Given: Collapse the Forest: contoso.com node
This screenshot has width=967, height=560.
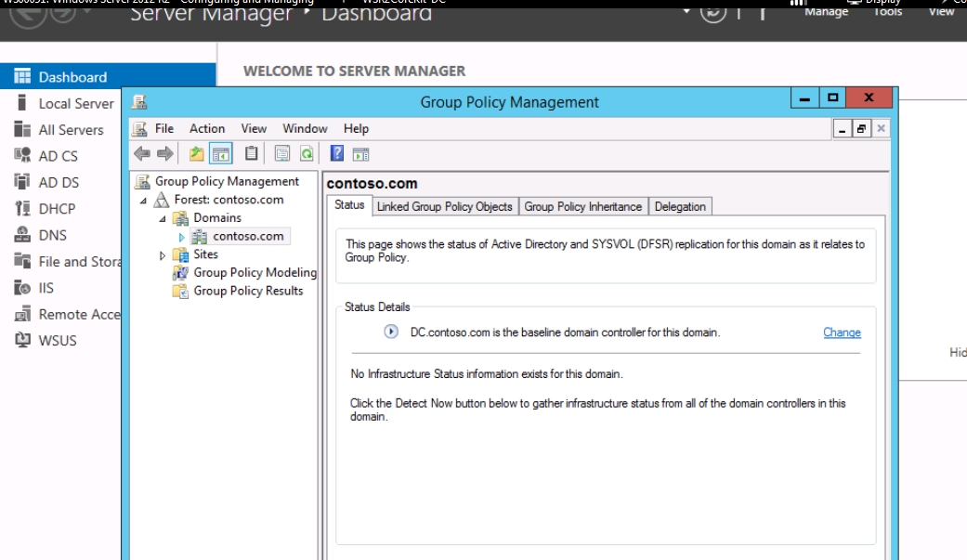Looking at the screenshot, I should [143, 201].
